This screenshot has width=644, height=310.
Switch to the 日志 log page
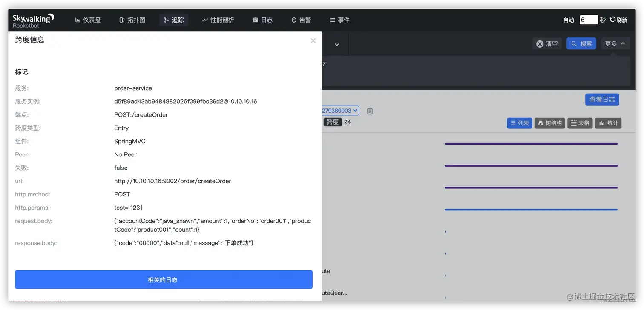(x=263, y=20)
